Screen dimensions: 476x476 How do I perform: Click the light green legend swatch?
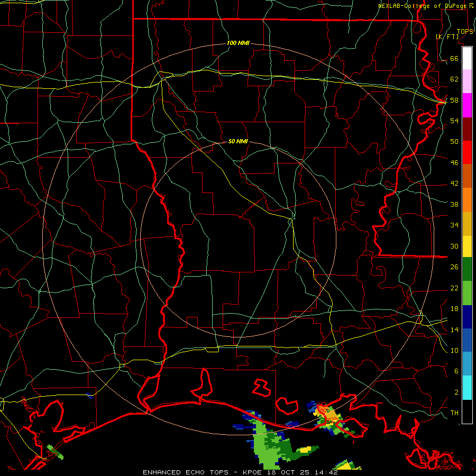point(467,293)
